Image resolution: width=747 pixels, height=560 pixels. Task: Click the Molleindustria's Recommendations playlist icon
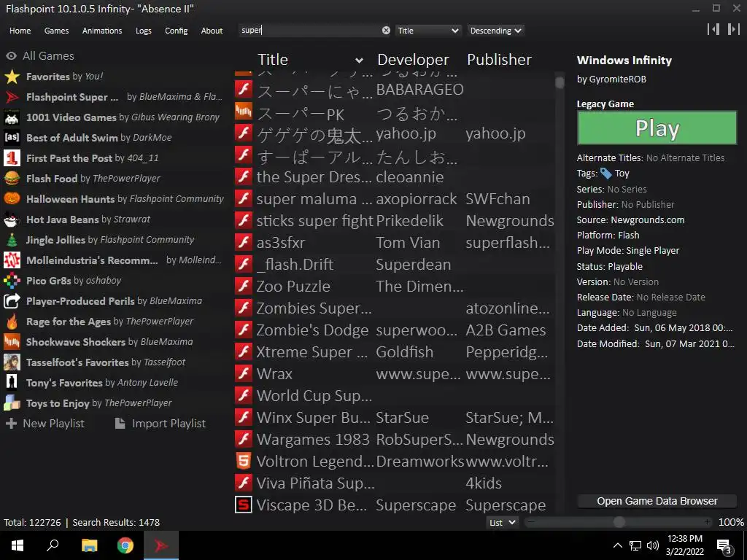(12, 260)
